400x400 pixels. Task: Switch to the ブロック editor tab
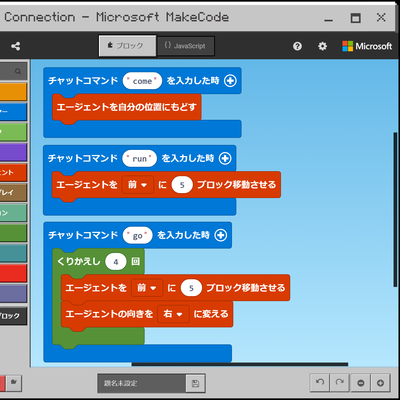(127, 46)
